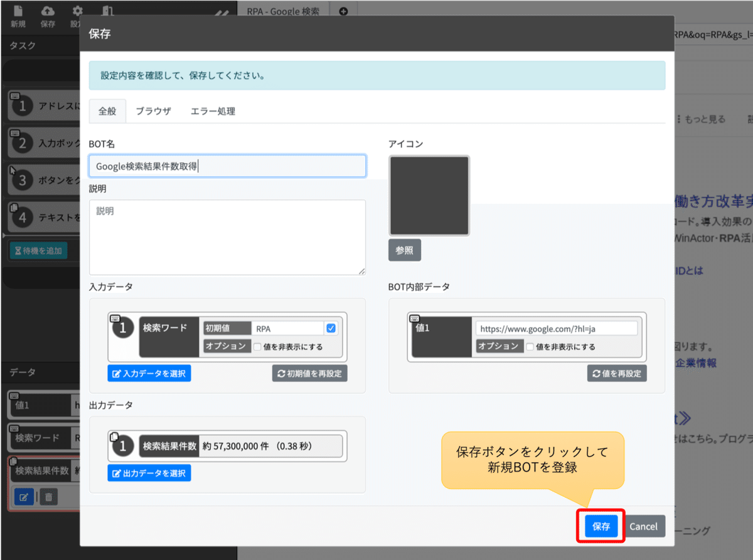Click the 保存 cloud upload icon

48,13
